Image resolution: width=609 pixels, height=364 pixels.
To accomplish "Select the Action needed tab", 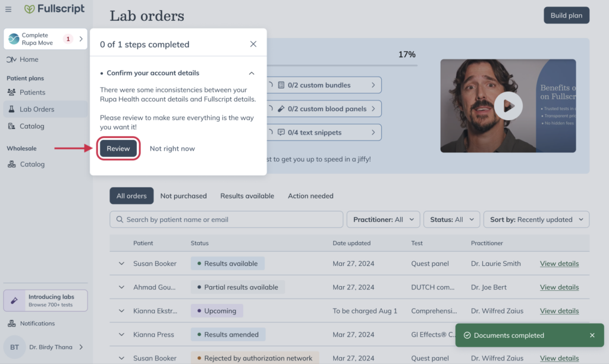I will click(310, 196).
